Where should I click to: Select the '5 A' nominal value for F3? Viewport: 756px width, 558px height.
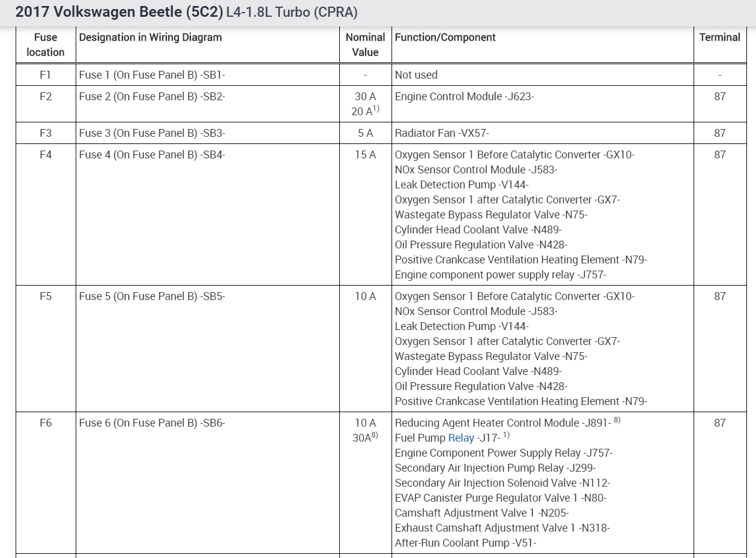tap(365, 133)
